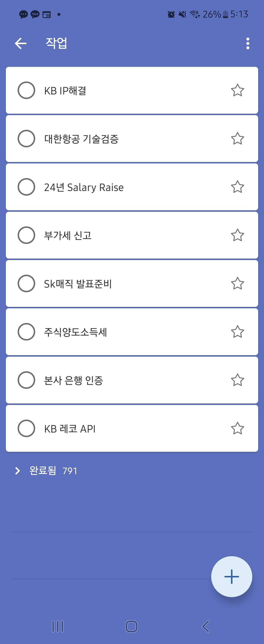Star the KB IP해결 task
Screen dimensions: 264x644
click(237, 90)
